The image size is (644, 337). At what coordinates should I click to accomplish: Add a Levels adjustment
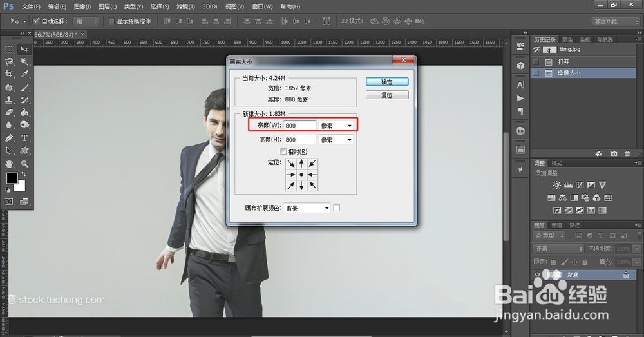pos(568,185)
